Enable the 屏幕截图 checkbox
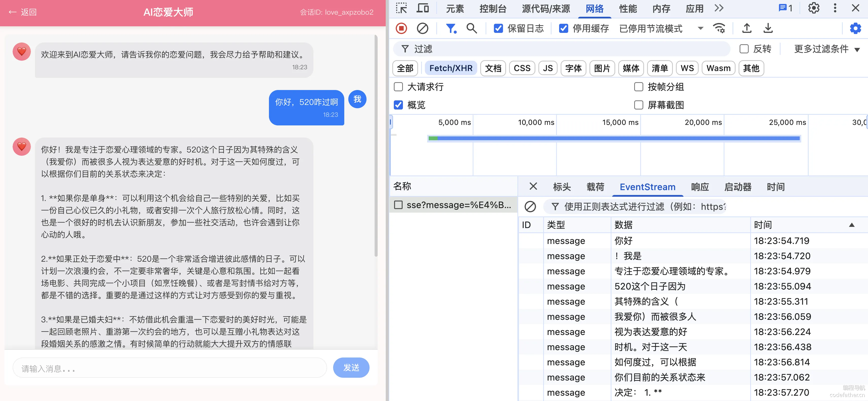 (x=638, y=105)
